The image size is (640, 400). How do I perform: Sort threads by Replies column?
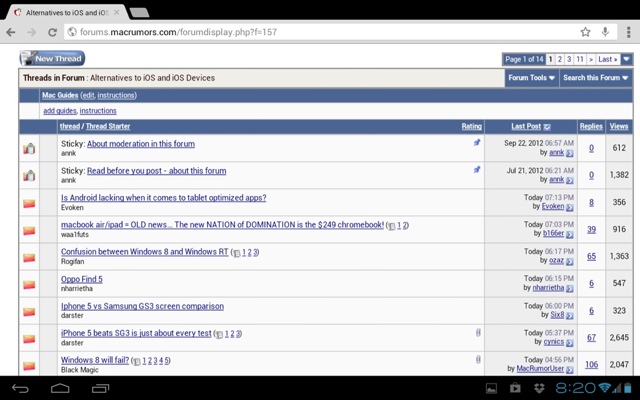point(591,127)
